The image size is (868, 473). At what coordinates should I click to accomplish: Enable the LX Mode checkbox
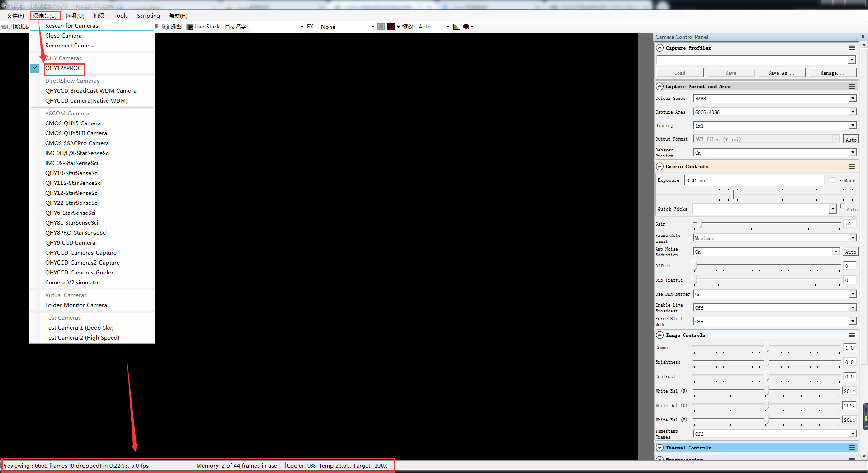[x=832, y=180]
